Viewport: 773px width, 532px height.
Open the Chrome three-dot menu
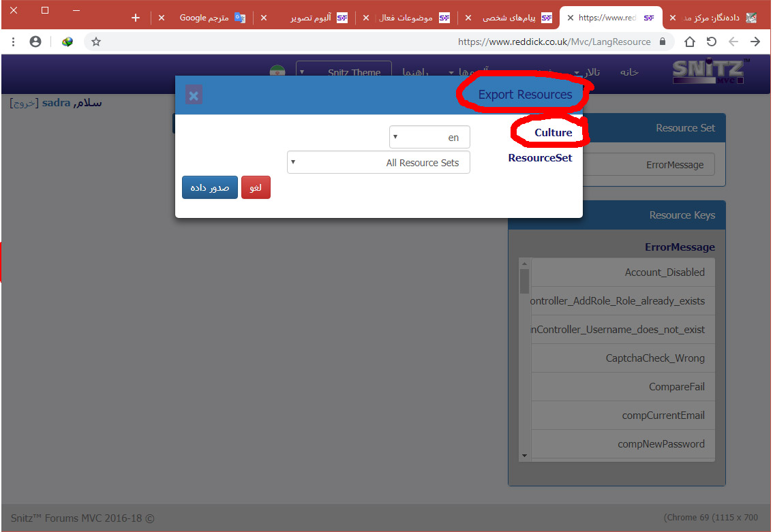coord(14,42)
